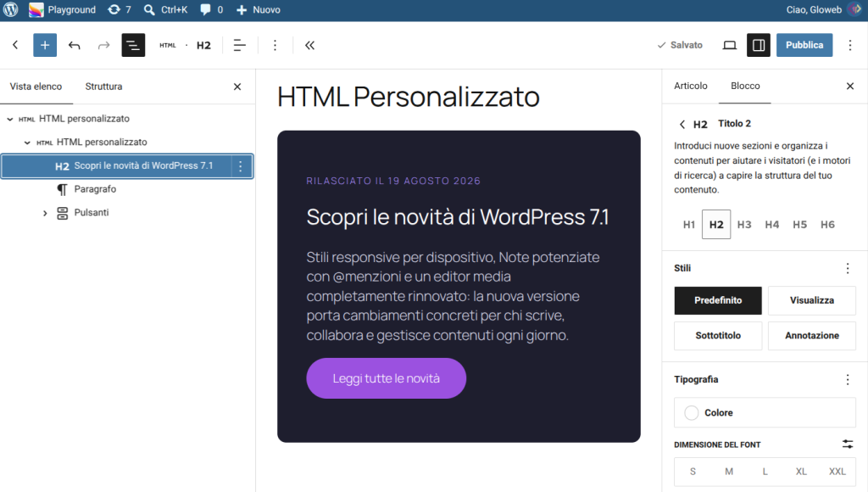Screen dimensions: 868x492
Task: Close the settings sidebar
Action: tap(850, 86)
